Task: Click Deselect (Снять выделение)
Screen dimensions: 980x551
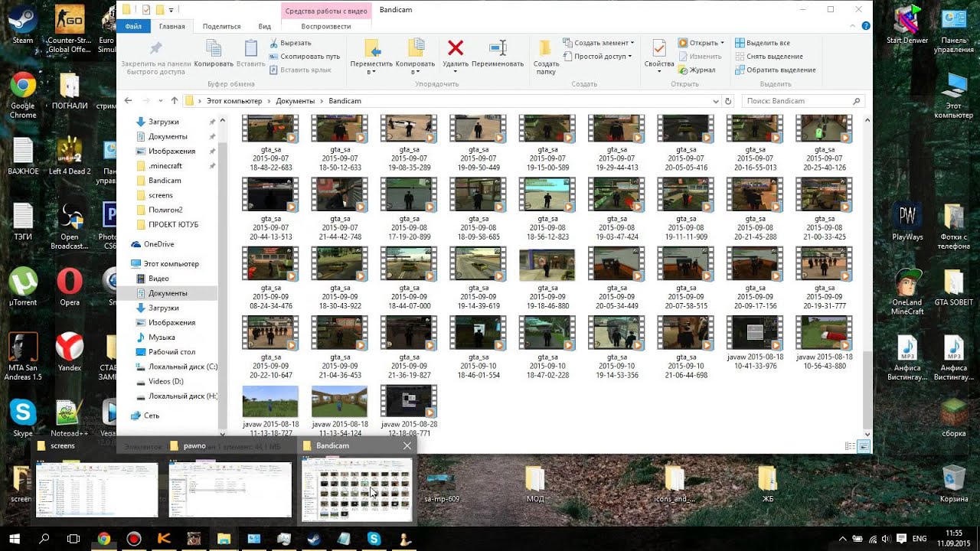Action: [769, 56]
